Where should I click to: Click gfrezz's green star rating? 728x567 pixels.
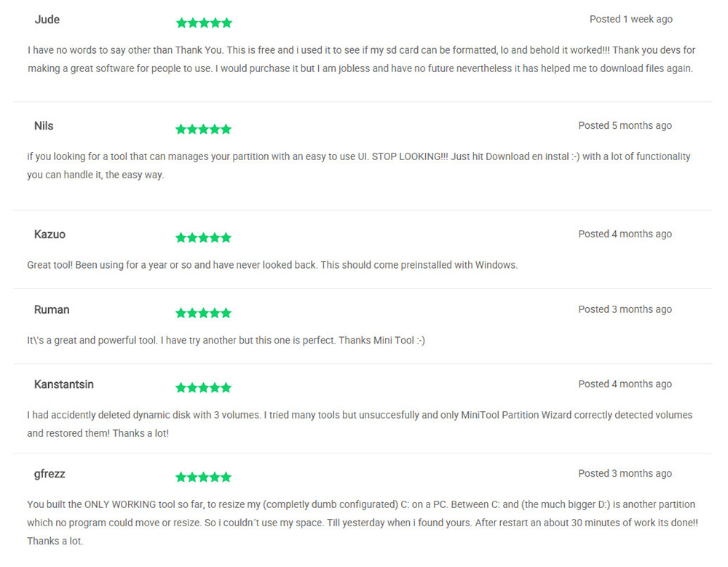coord(204,477)
